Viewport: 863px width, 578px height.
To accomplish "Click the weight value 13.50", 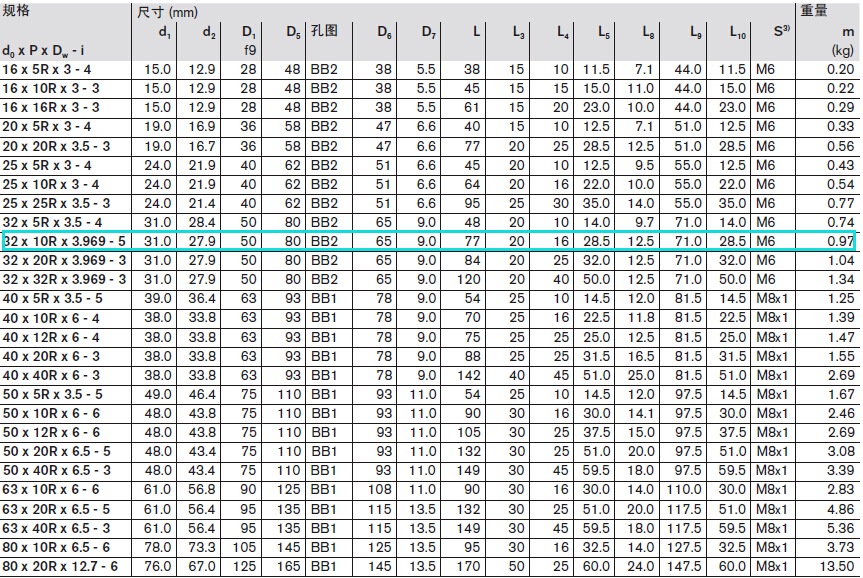I will point(837,566).
